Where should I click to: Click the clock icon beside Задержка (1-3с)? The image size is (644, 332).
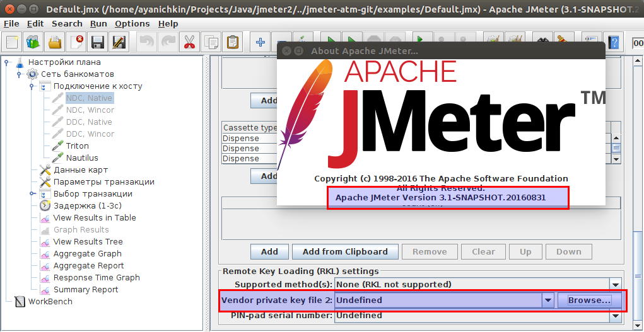click(45, 206)
